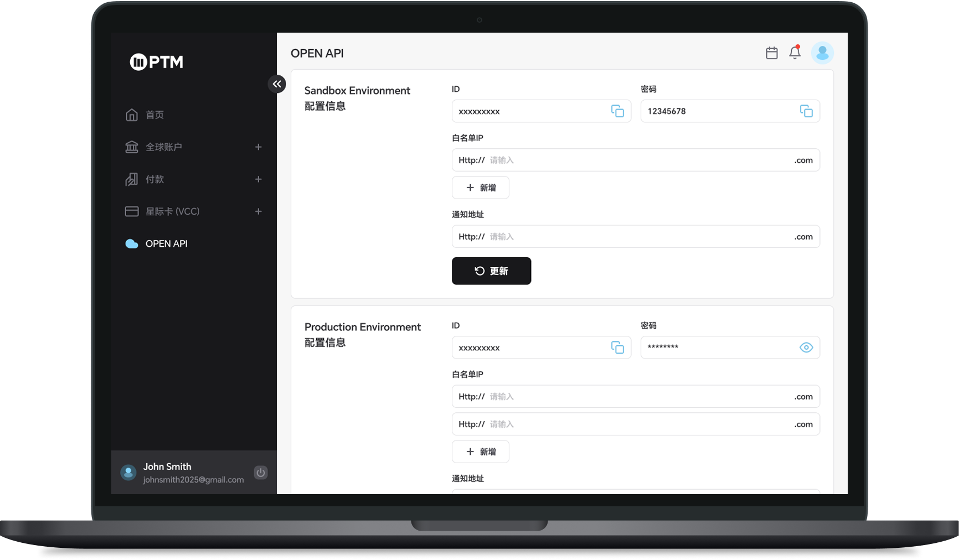Viewport: 959px width, 560px height.
Task: Collapse the sidebar using the double-chevron button
Action: (x=277, y=84)
